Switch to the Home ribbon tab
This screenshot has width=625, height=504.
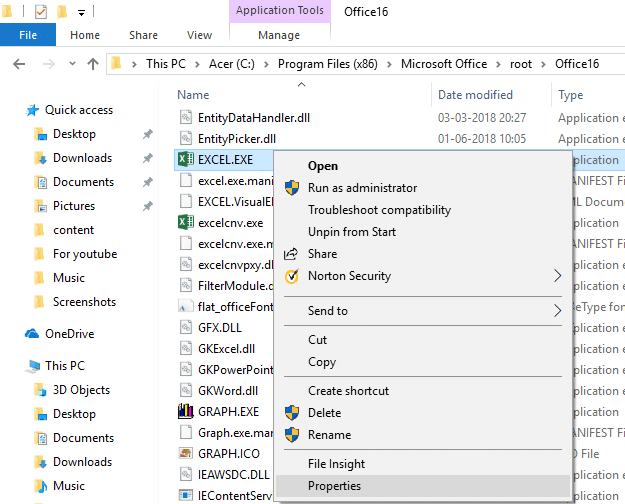[85, 35]
